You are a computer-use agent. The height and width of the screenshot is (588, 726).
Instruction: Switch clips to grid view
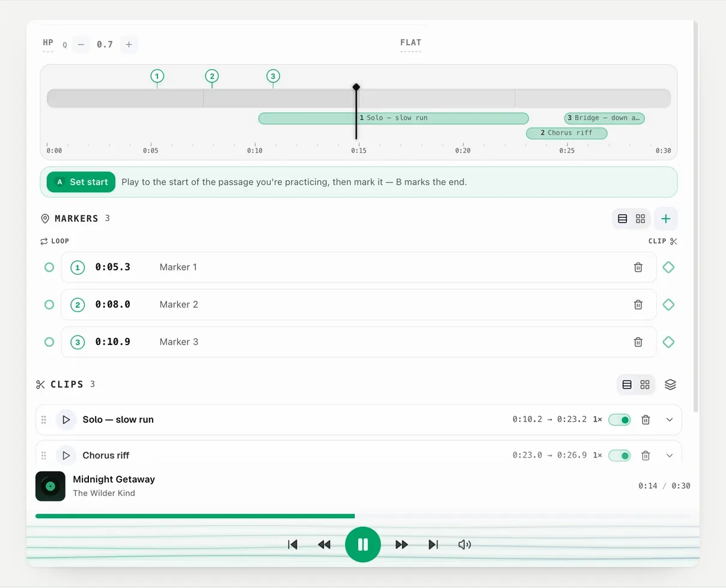[x=645, y=385]
